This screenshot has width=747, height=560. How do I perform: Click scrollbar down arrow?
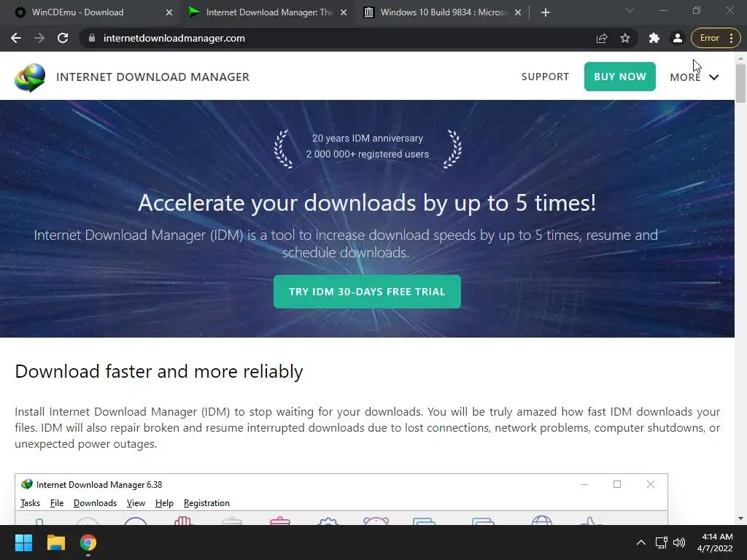[741, 518]
